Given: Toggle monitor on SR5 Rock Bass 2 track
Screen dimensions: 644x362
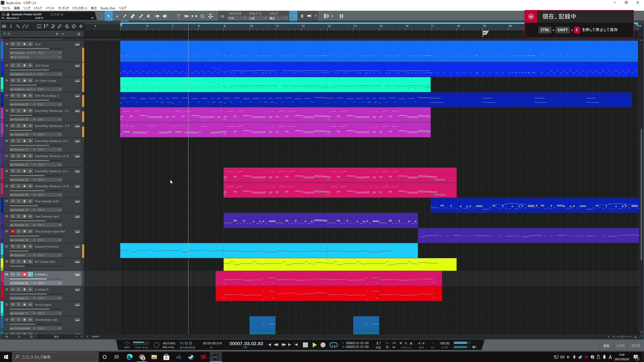Looking at the screenshot, I should [x=30, y=96].
